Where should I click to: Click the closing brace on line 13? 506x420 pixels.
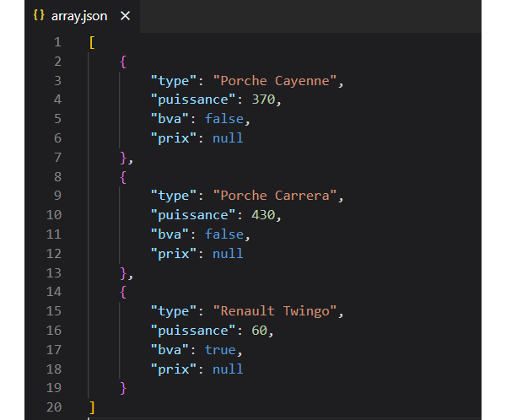tap(123, 273)
